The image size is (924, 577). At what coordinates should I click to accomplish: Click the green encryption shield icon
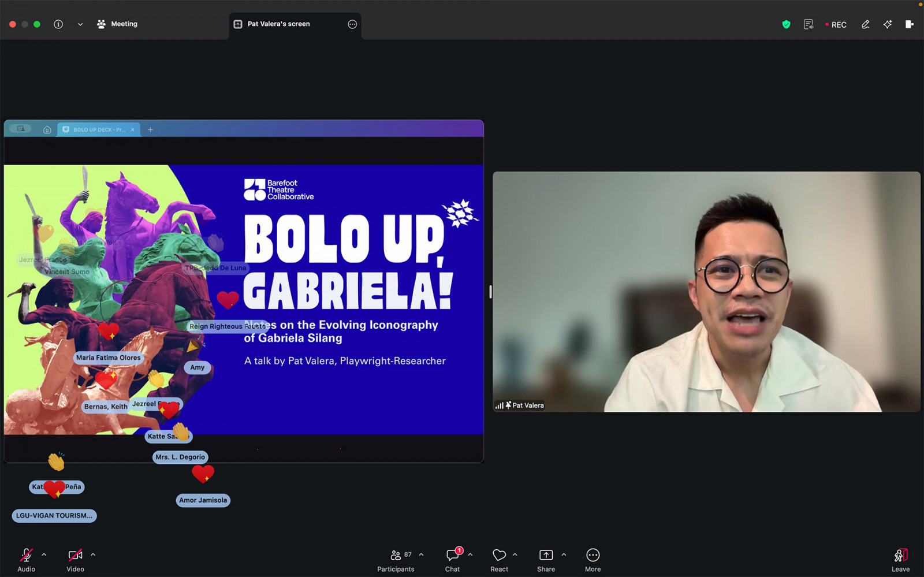(786, 24)
